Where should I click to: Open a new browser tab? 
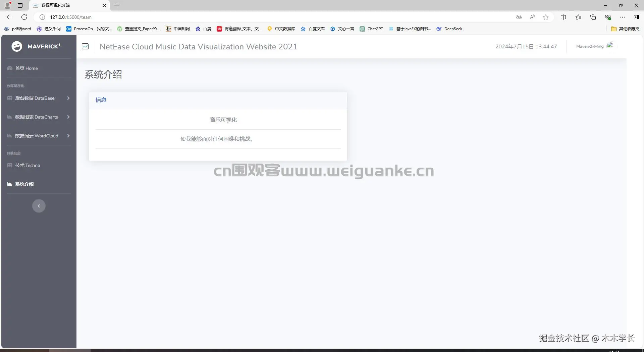pos(117,5)
